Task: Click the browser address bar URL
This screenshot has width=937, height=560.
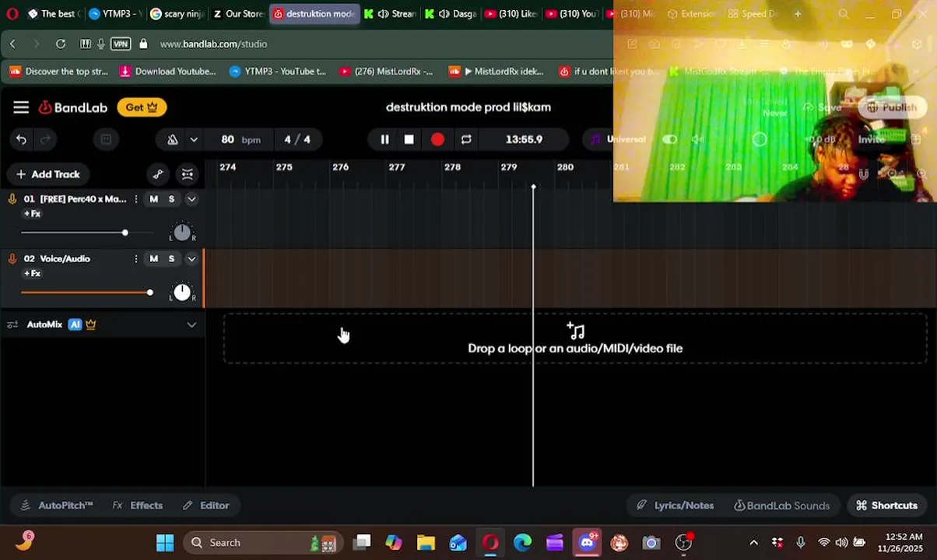Action: tap(213, 44)
